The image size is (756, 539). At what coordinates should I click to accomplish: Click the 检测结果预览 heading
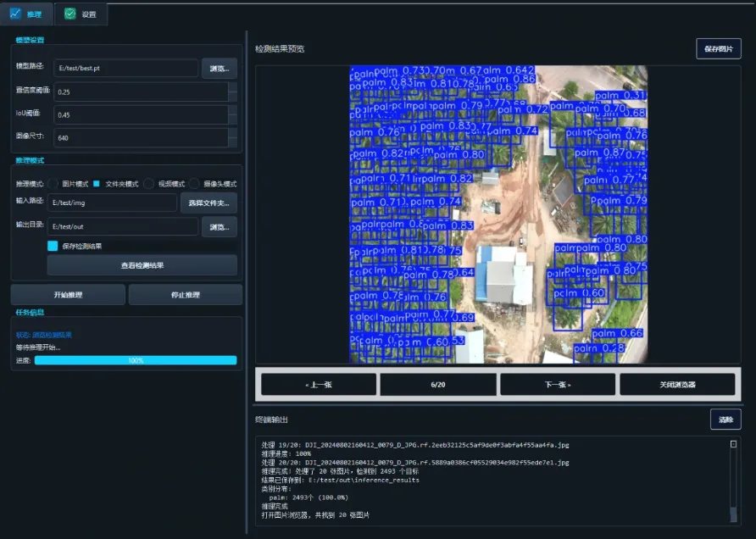(x=280, y=48)
